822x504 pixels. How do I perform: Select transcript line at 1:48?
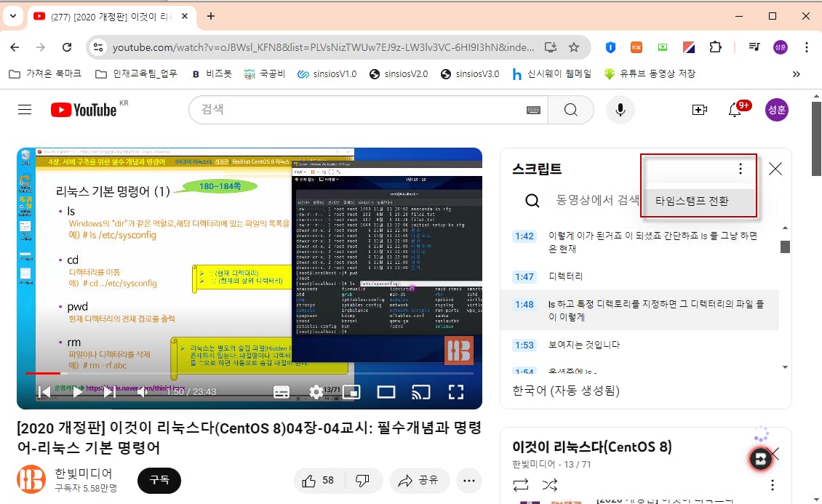point(639,310)
